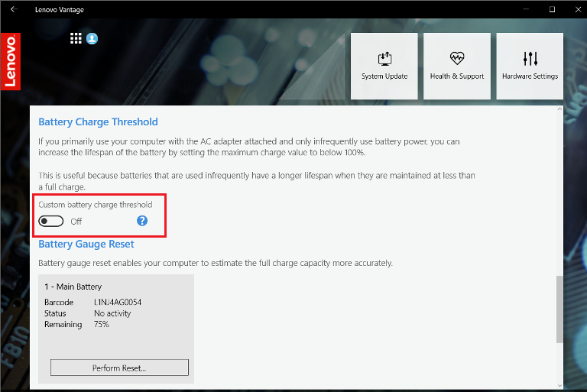Click the vertical scrollbar thumb
The height and width of the screenshot is (392, 587).
559,309
